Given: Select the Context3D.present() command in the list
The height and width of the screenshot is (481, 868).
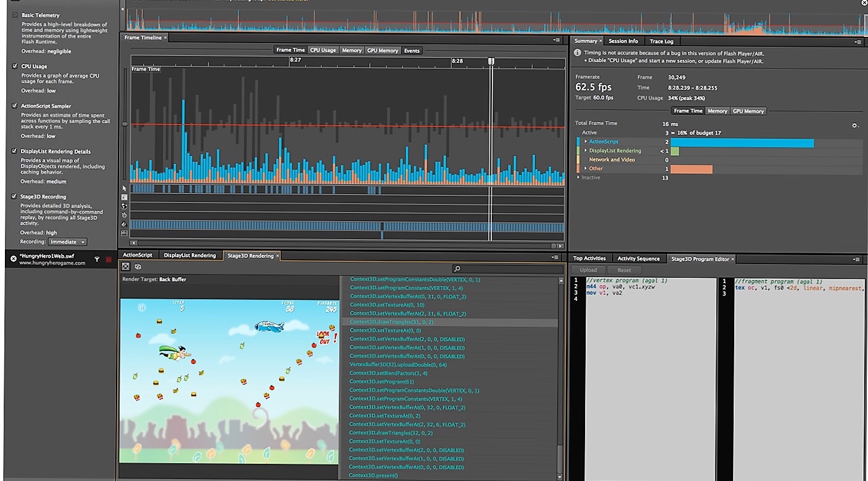Looking at the screenshot, I should [374, 475].
